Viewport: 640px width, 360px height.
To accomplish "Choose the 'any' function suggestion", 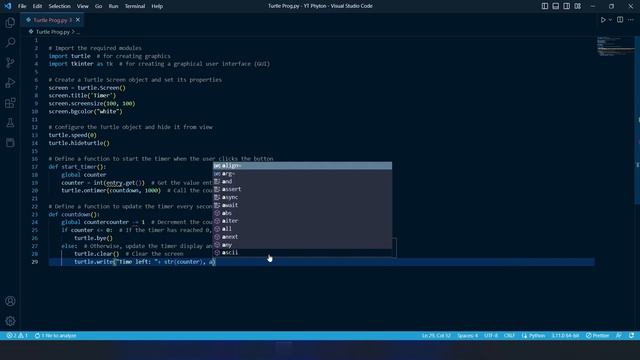I will click(x=302, y=245).
